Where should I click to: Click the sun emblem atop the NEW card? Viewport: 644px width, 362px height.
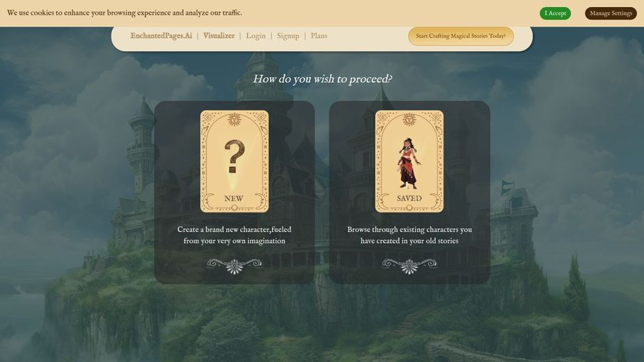pos(234,120)
